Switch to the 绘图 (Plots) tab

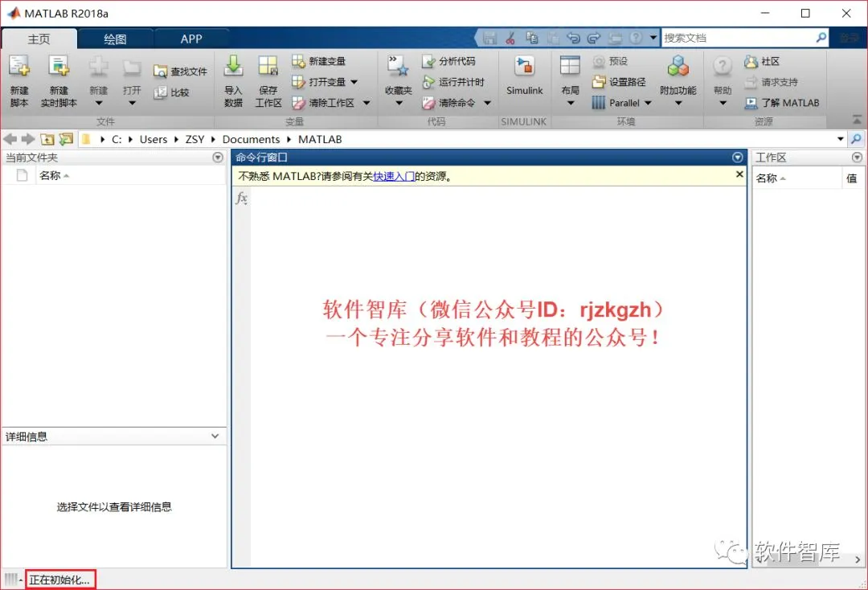point(115,39)
